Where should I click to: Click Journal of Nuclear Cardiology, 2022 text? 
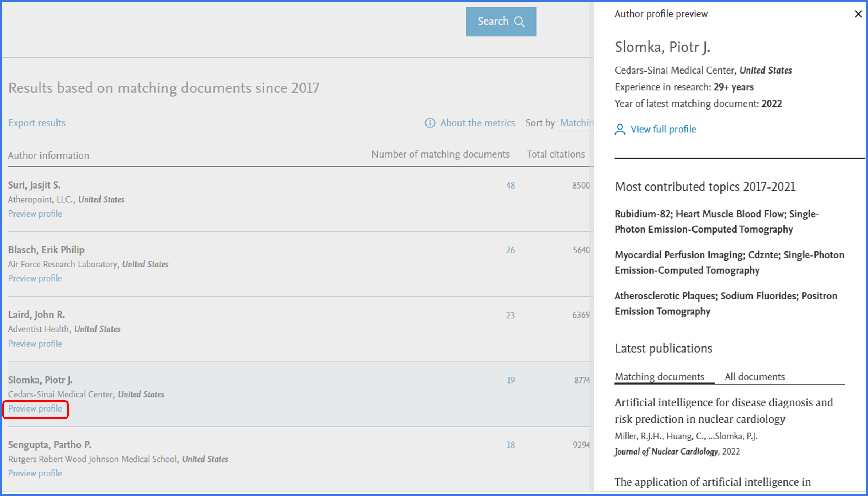pos(677,452)
